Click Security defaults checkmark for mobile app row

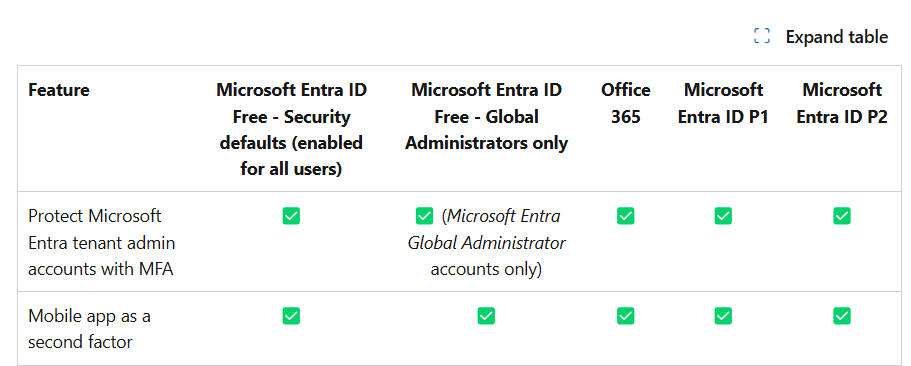[x=291, y=316]
